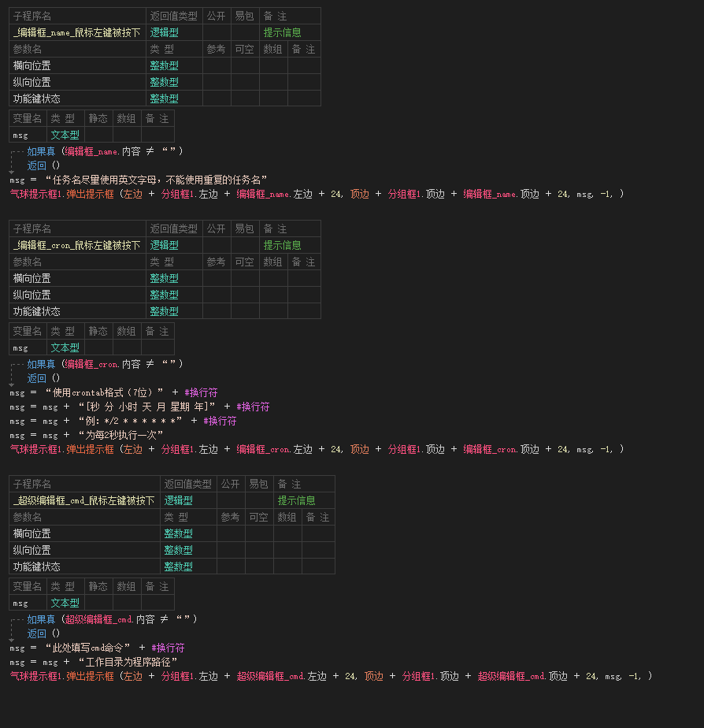Viewport: 704px width, 728px height.
Task: Click the msg line “[秒 分 小时 天 月 星期 年]”
Action: (139, 407)
